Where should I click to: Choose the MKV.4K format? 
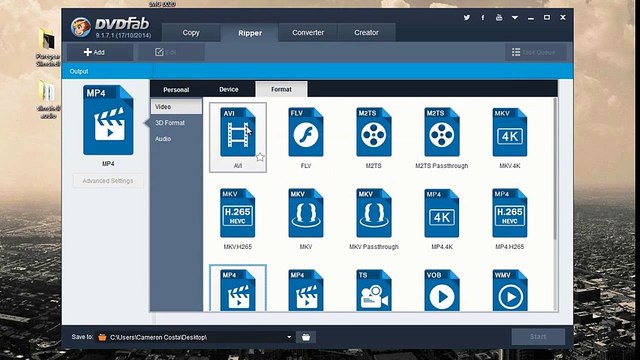coord(510,132)
